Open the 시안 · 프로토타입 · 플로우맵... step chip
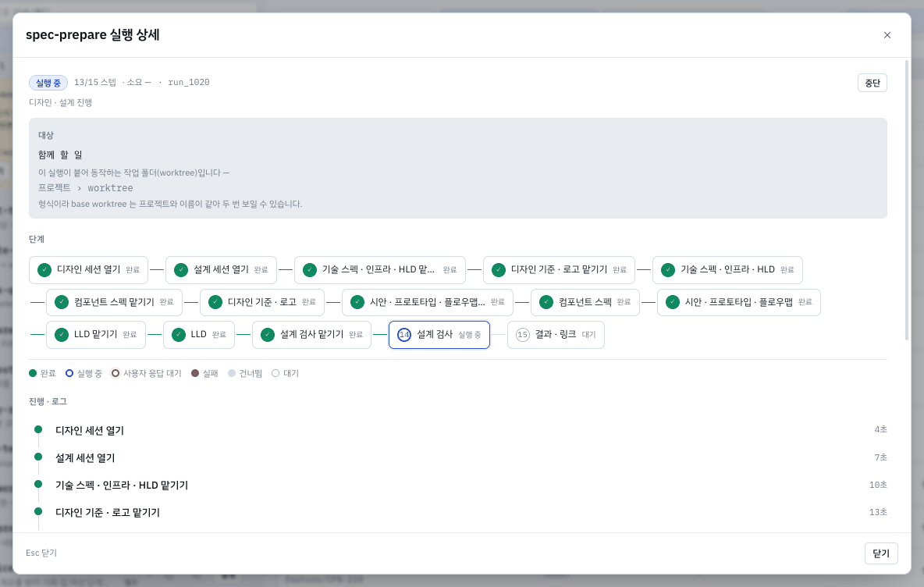 click(427, 302)
